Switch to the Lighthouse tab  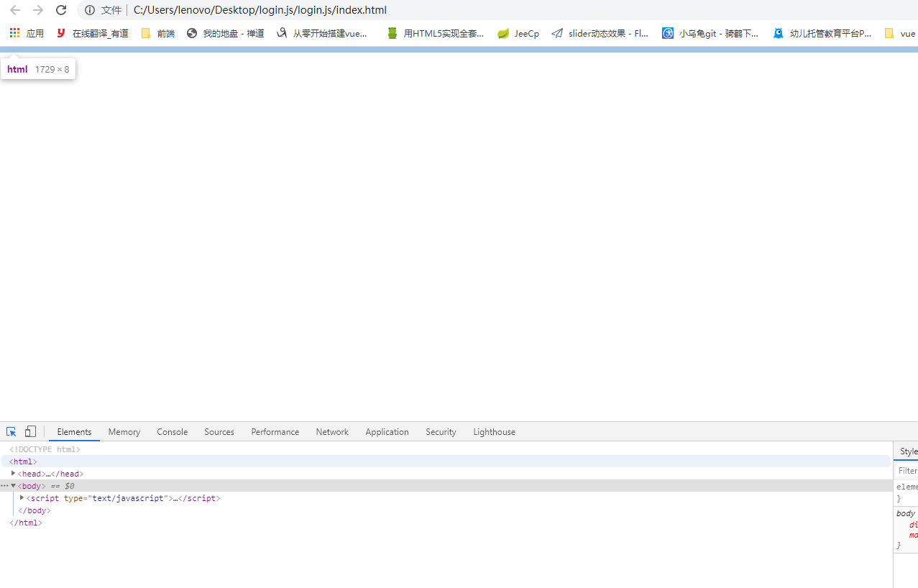(494, 432)
